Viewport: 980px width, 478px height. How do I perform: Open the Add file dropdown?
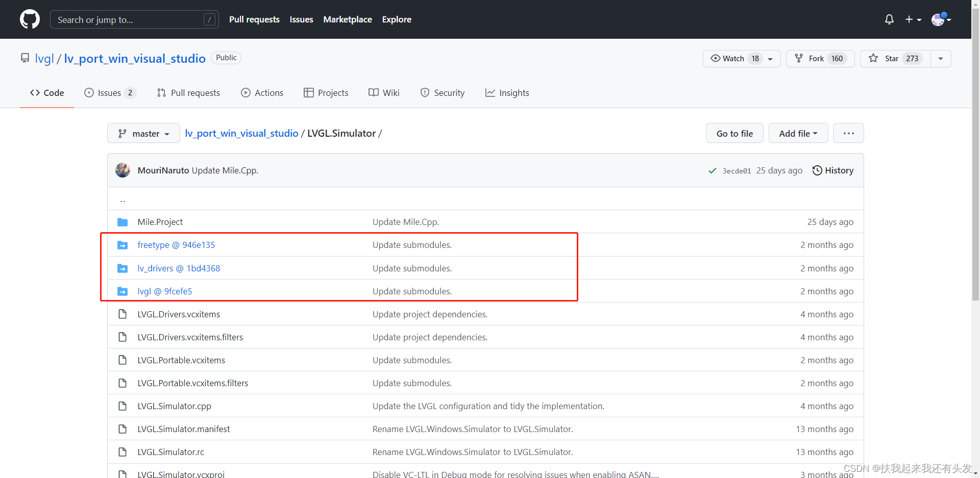pos(798,133)
